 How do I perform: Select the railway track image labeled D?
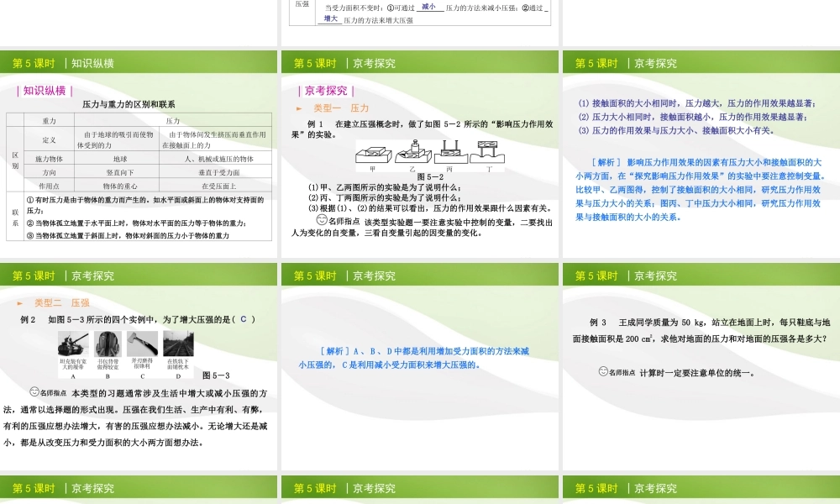click(178, 344)
